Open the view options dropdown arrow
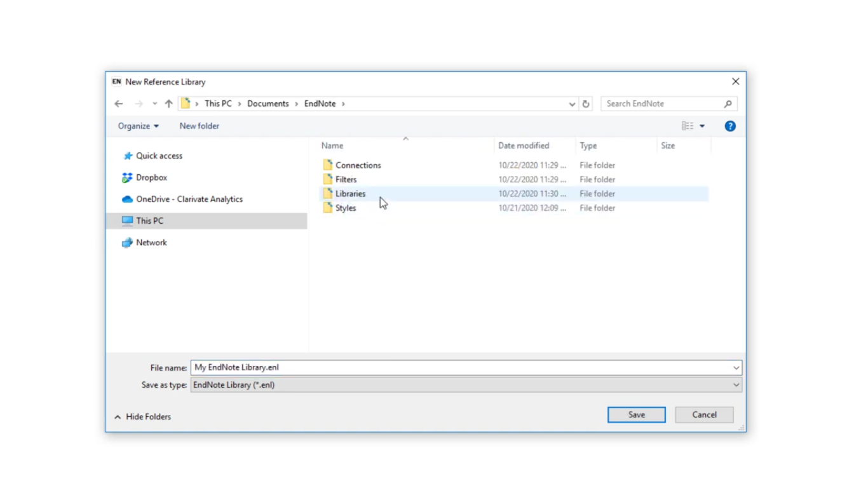Viewport: 868px width, 488px height. point(702,126)
